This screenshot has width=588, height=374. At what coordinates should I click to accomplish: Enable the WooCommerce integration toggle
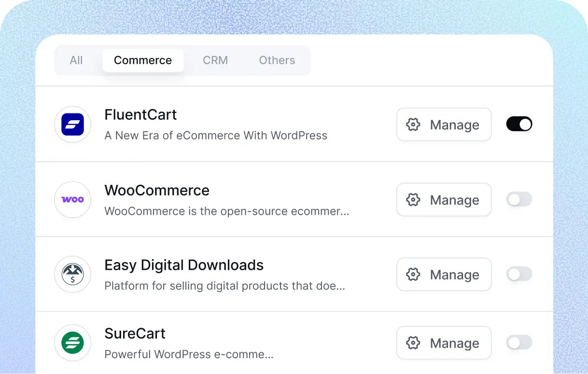click(x=519, y=199)
